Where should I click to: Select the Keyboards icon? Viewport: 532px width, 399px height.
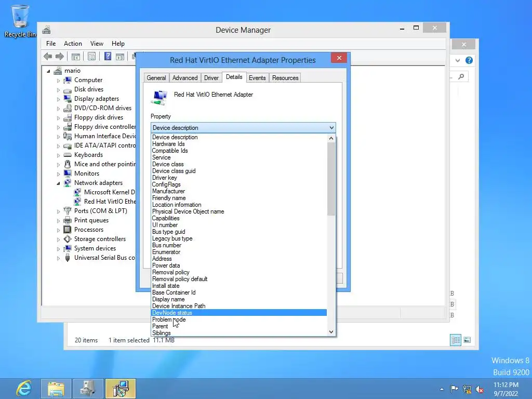point(68,155)
